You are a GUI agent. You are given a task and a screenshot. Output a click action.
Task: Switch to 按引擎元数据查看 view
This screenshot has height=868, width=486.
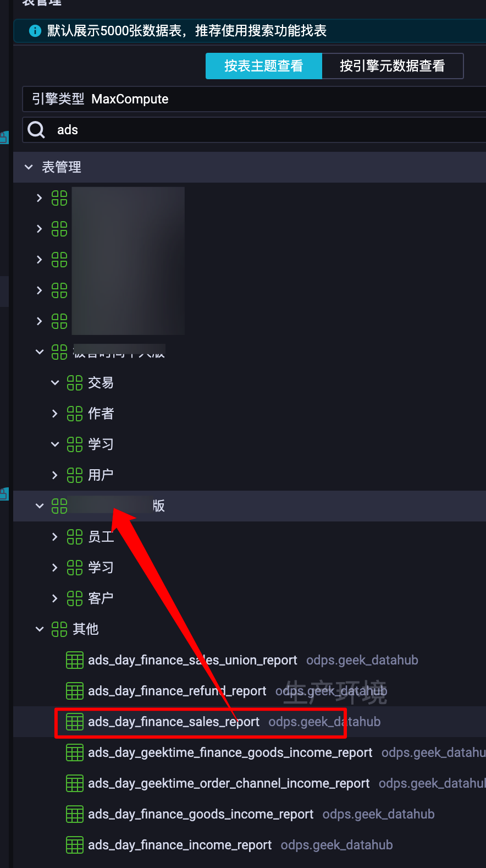point(393,66)
